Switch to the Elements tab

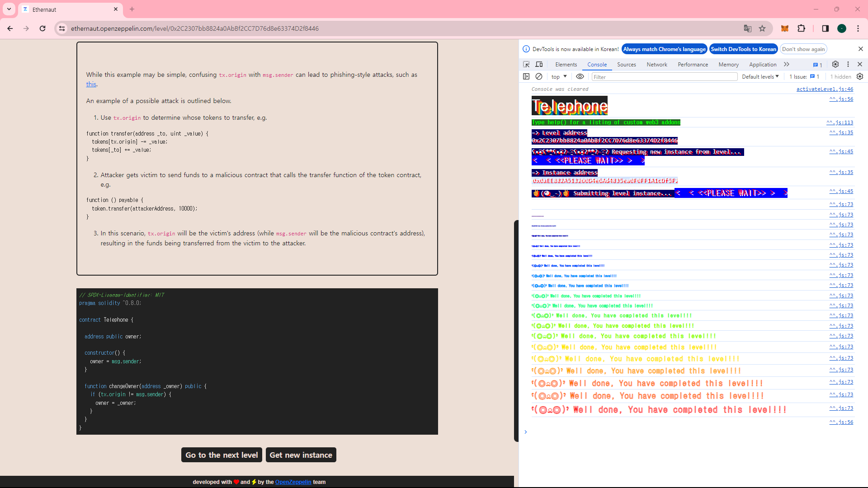[566, 65]
